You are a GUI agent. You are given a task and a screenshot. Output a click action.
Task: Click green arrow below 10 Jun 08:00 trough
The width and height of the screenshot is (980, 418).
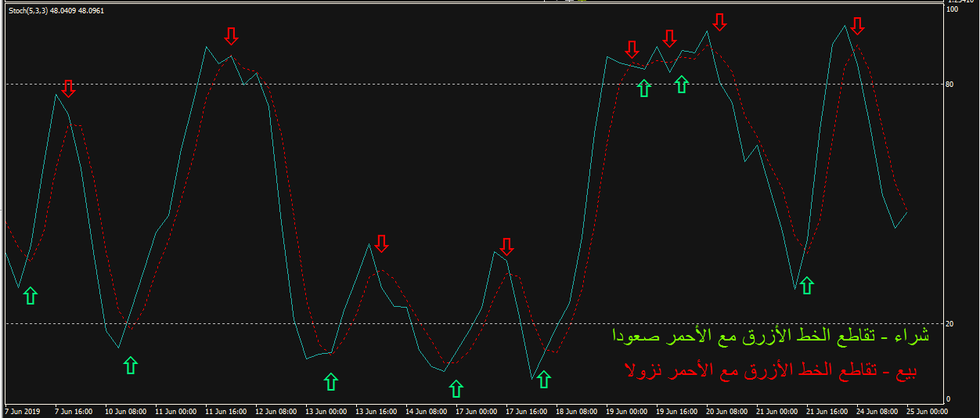(130, 365)
